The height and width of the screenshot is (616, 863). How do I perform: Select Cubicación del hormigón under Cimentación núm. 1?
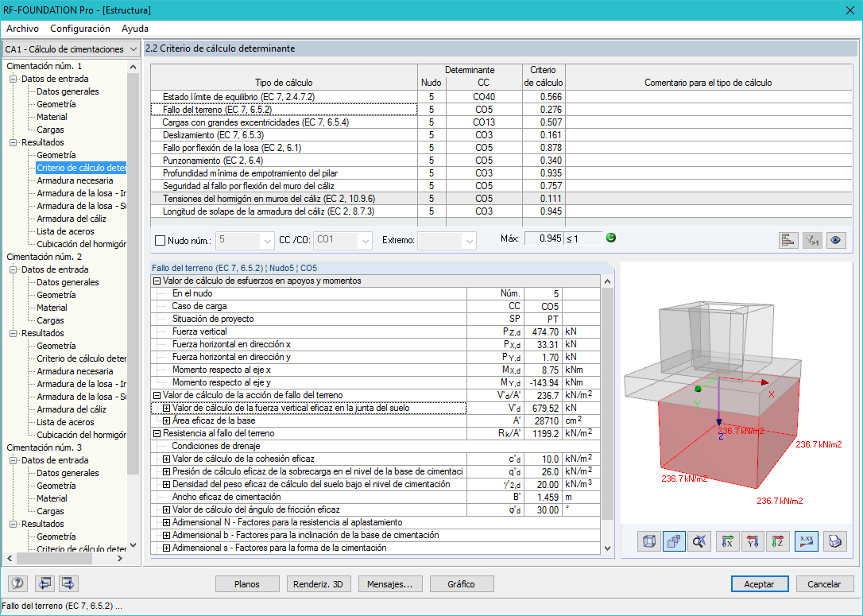(81, 244)
